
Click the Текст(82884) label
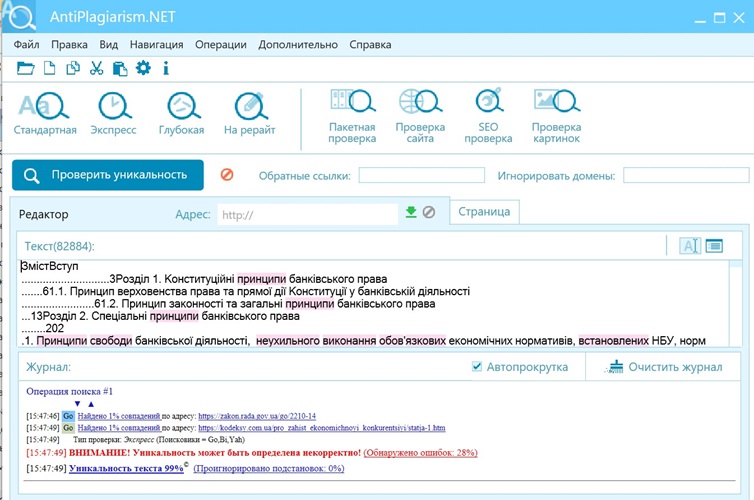pyautogui.click(x=60, y=246)
